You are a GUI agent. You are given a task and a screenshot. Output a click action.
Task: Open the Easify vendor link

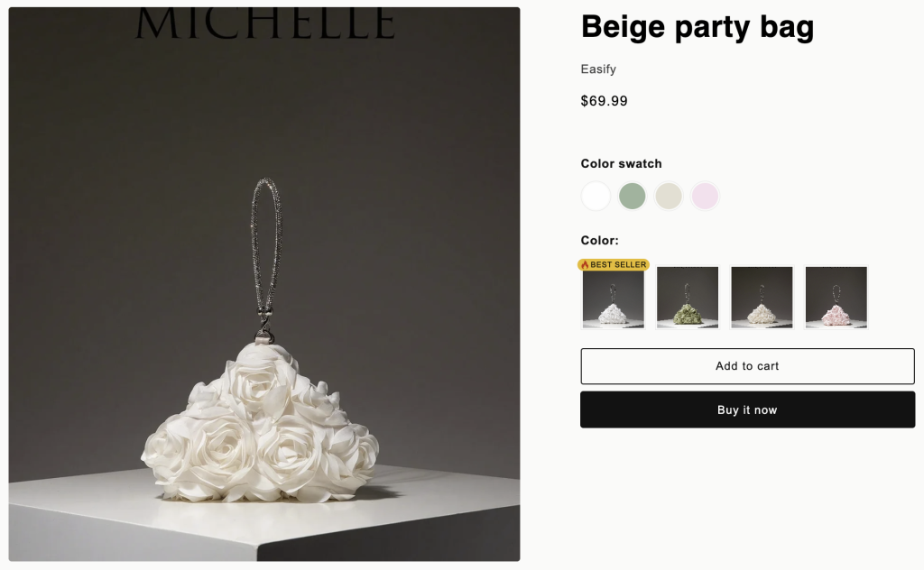pyautogui.click(x=598, y=69)
